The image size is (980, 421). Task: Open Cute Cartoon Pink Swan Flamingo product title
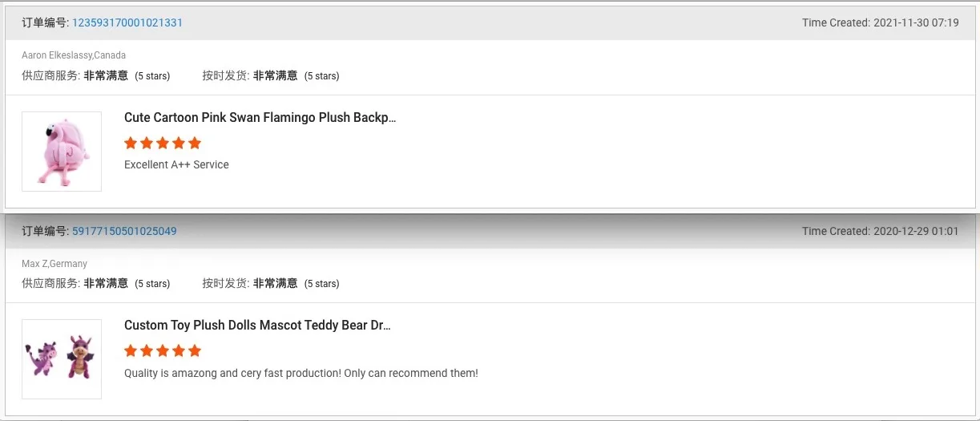[260, 118]
